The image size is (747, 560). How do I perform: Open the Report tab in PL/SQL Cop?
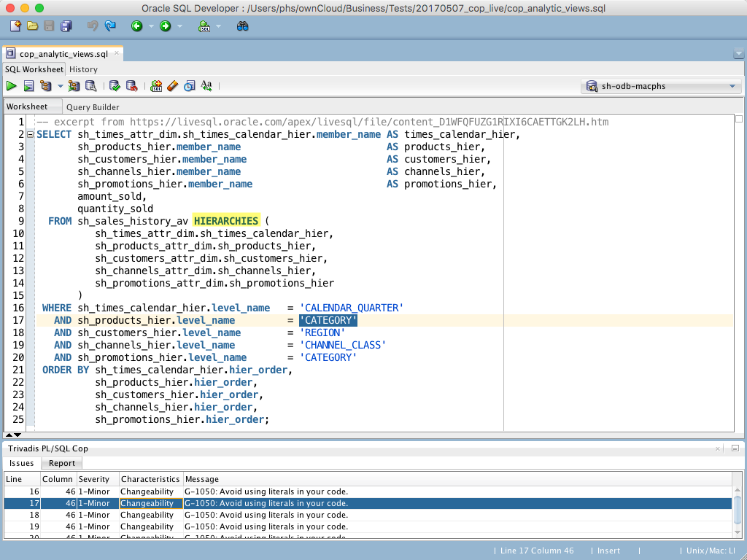(x=62, y=463)
